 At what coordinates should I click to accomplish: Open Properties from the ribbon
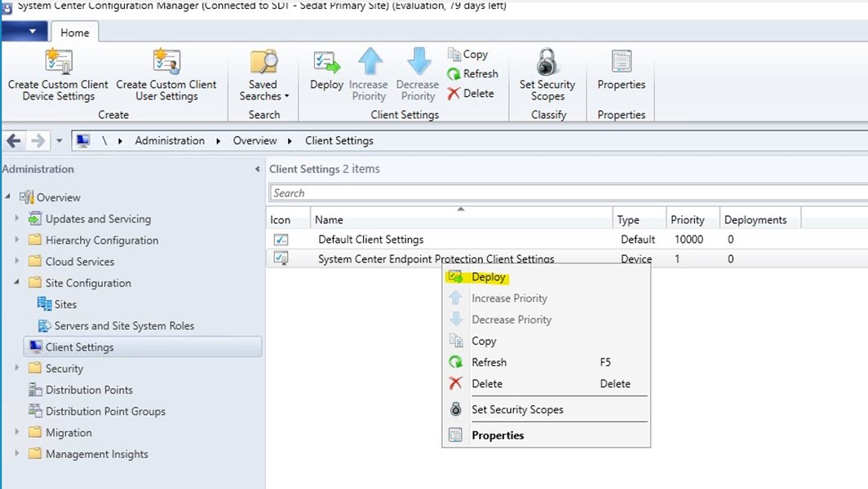[x=621, y=71]
